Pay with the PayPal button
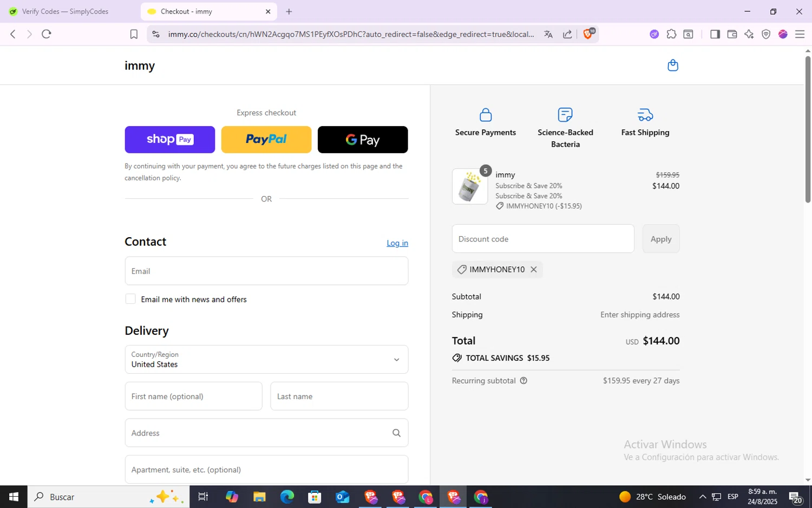The image size is (812, 508). click(x=266, y=140)
